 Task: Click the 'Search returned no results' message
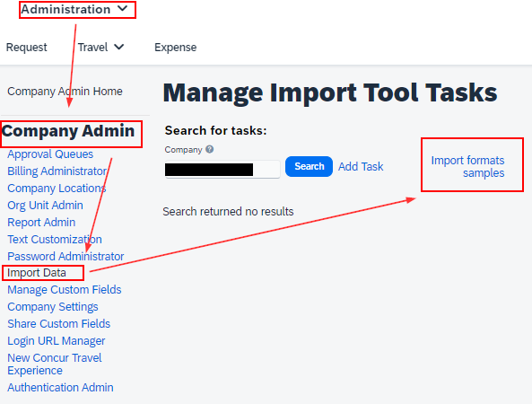(x=228, y=212)
